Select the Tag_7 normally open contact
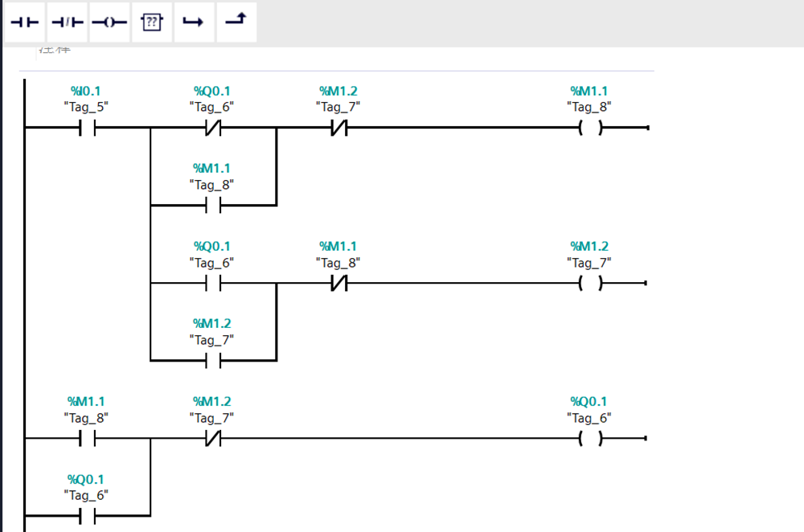Viewport: 804px width, 532px height. point(213,360)
